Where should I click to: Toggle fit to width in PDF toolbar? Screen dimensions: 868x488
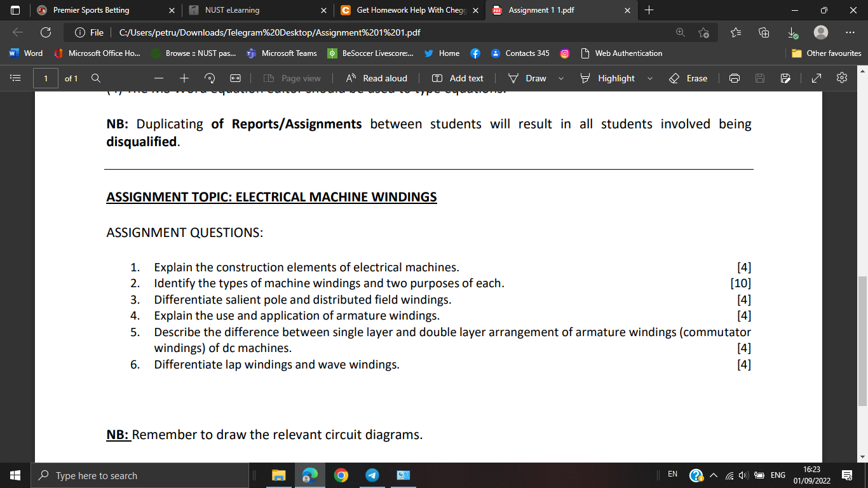click(x=235, y=78)
